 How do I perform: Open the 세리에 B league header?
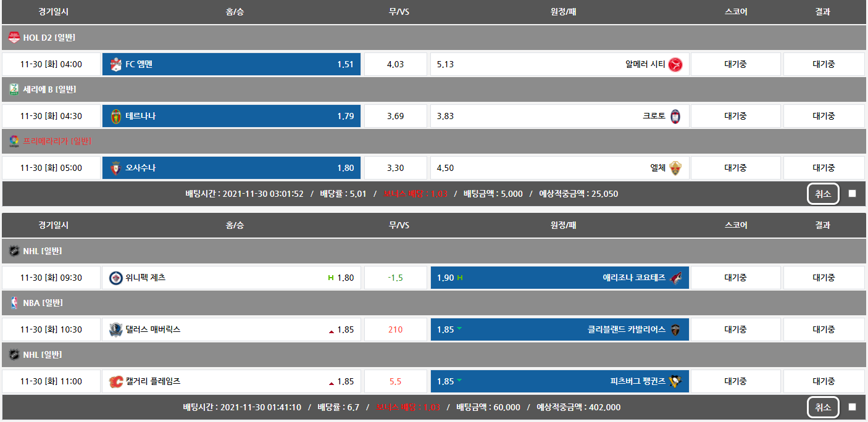point(49,89)
